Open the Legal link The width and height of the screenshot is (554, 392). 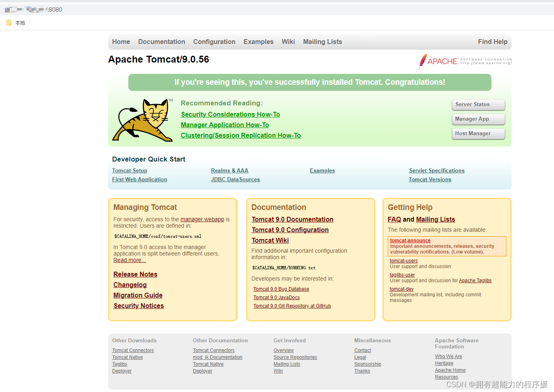coord(360,357)
